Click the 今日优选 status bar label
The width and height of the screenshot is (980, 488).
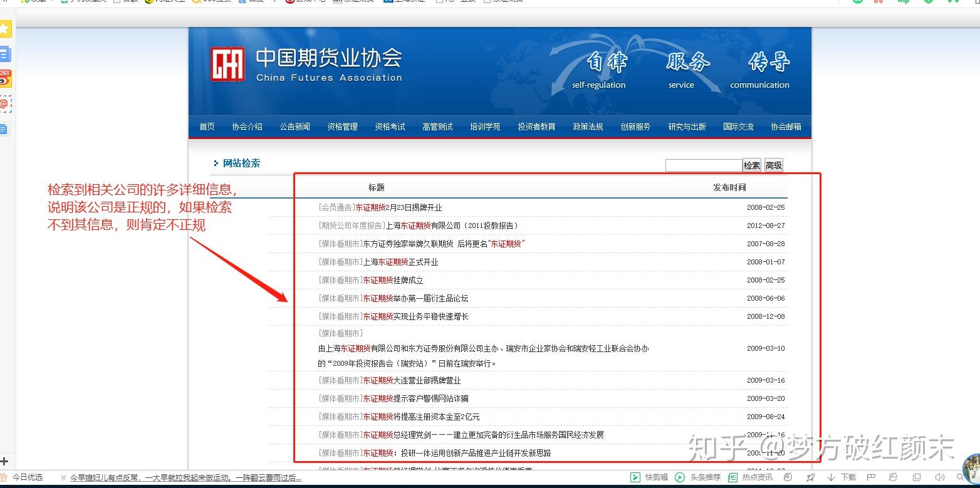(x=28, y=477)
